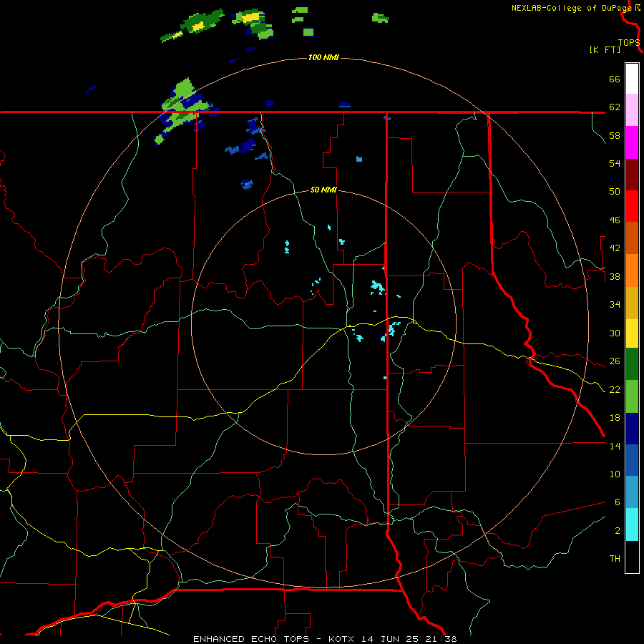Click the "50 NMI" range ring label
644x644 pixels.
pyautogui.click(x=323, y=190)
